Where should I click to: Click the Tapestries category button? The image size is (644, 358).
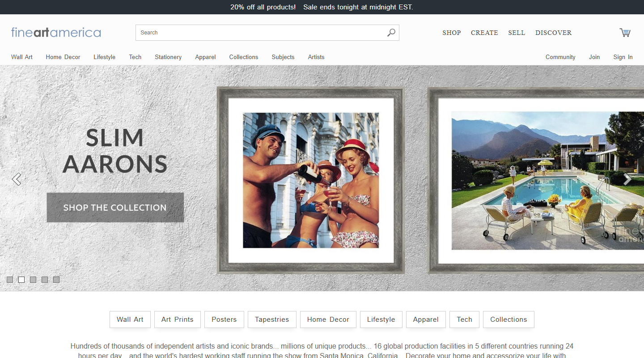click(272, 320)
